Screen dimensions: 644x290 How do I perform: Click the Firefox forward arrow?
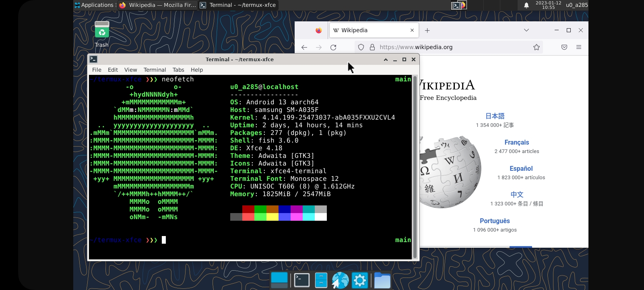[319, 47]
